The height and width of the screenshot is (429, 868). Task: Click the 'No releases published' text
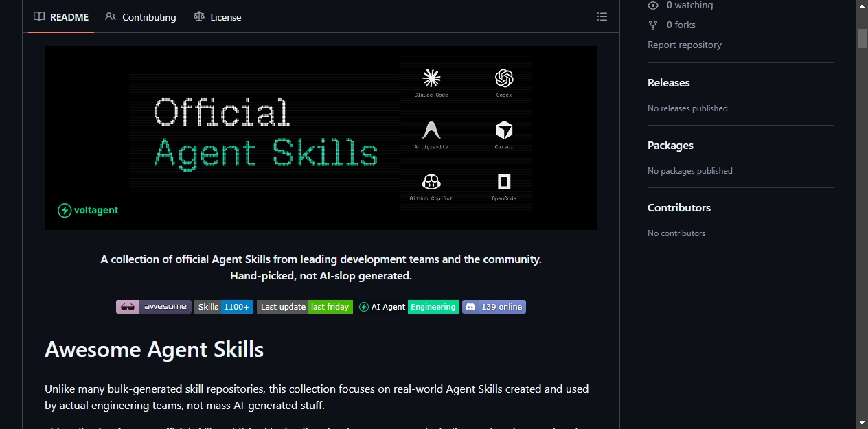pos(687,108)
